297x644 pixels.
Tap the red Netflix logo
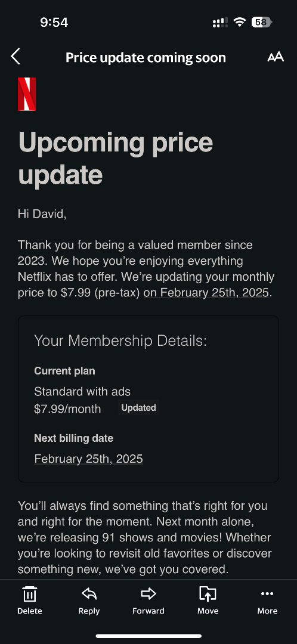[x=27, y=94]
